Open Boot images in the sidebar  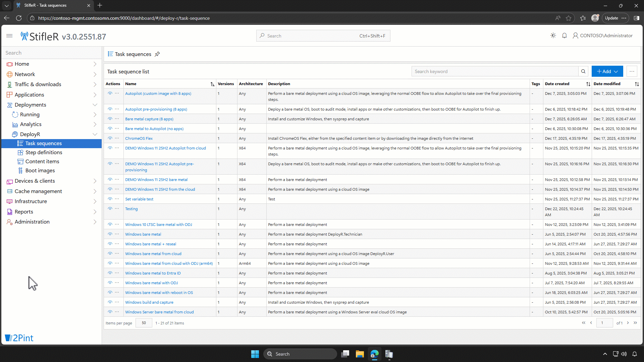tap(40, 171)
